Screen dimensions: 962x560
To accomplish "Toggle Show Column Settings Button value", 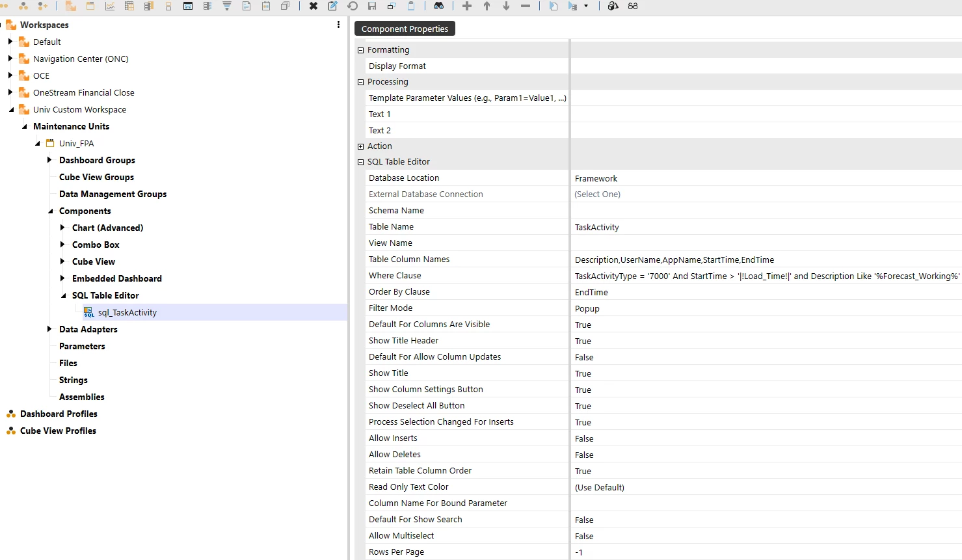I will [x=583, y=390].
